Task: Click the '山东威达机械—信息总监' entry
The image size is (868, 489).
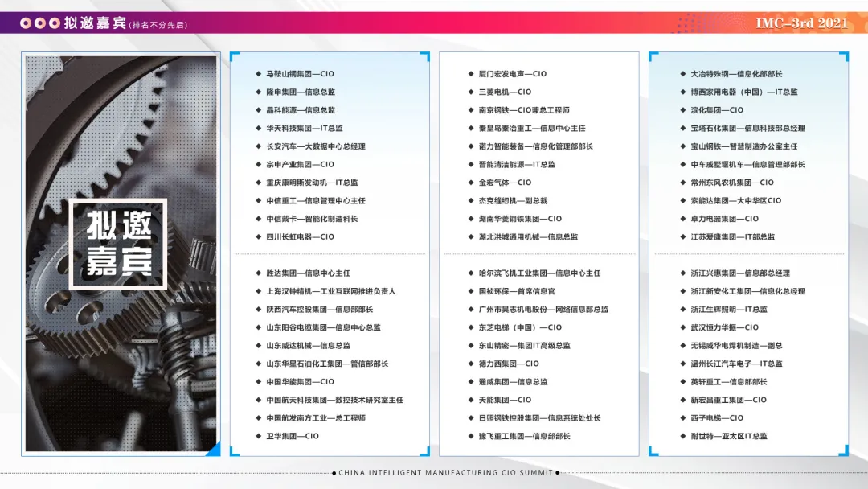Action: 309,346
